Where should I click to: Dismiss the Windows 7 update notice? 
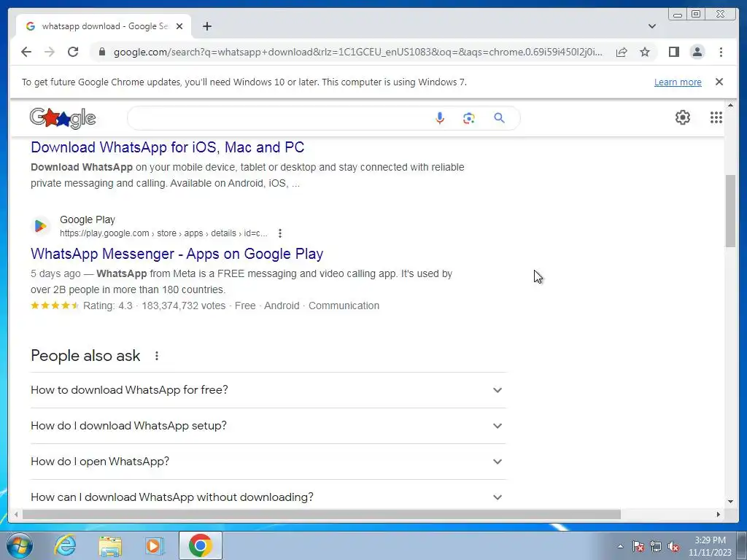click(x=719, y=82)
